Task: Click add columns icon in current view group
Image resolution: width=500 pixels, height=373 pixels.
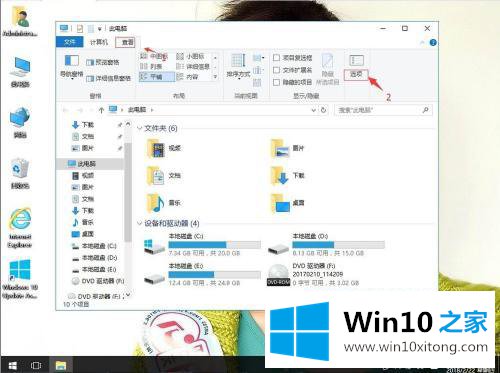Action: (257, 70)
